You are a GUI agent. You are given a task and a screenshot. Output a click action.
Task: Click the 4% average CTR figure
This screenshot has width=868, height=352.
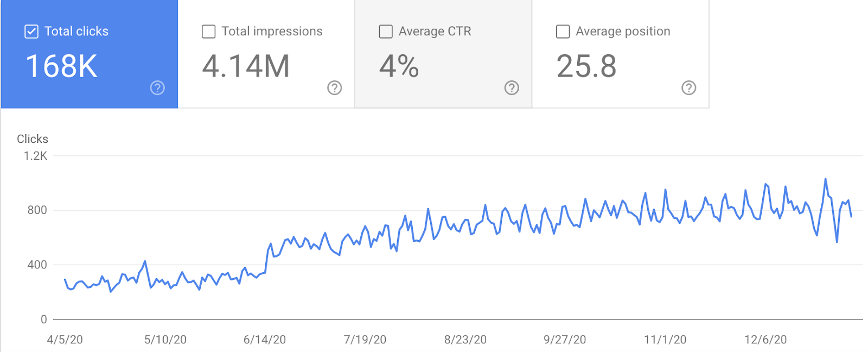[399, 66]
